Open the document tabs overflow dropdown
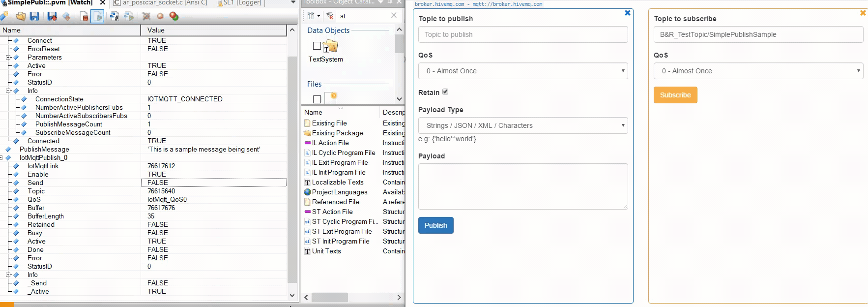Image resolution: width=868 pixels, height=307 pixels. (x=293, y=2)
